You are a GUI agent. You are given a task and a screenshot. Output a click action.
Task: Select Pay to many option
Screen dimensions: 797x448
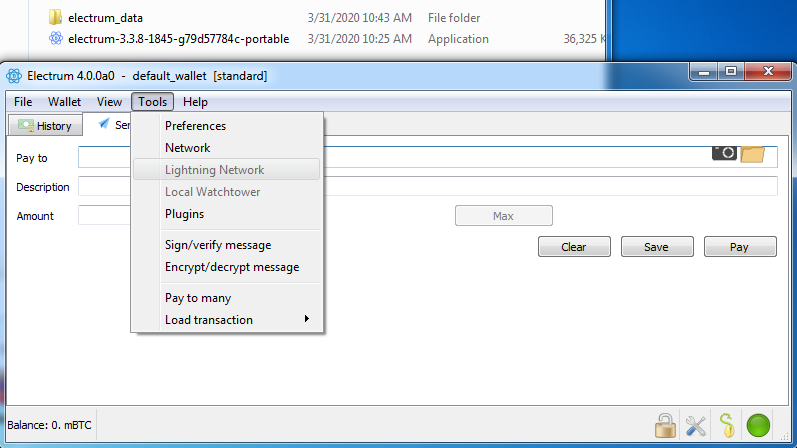tap(226, 298)
